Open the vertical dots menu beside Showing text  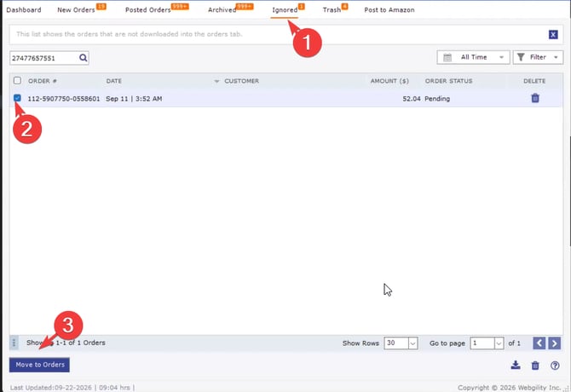[x=14, y=343]
